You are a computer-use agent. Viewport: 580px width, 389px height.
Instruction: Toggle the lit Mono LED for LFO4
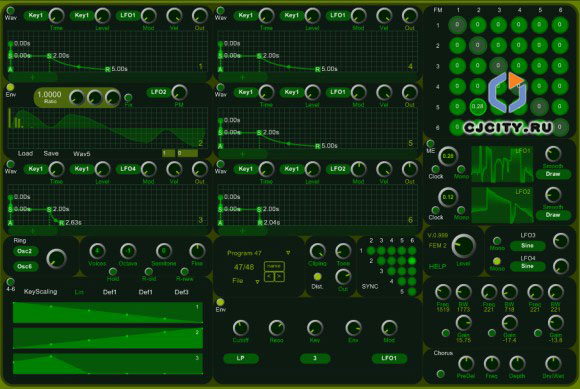(x=497, y=261)
